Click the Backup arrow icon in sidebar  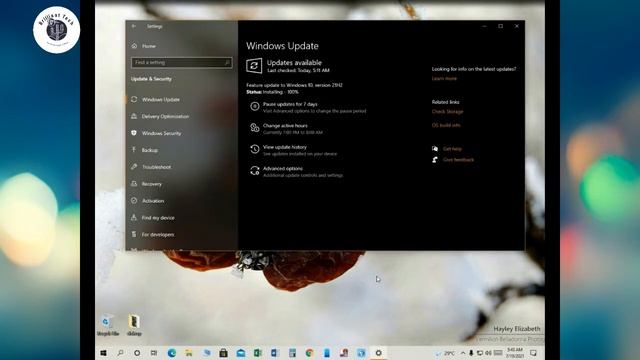click(134, 150)
